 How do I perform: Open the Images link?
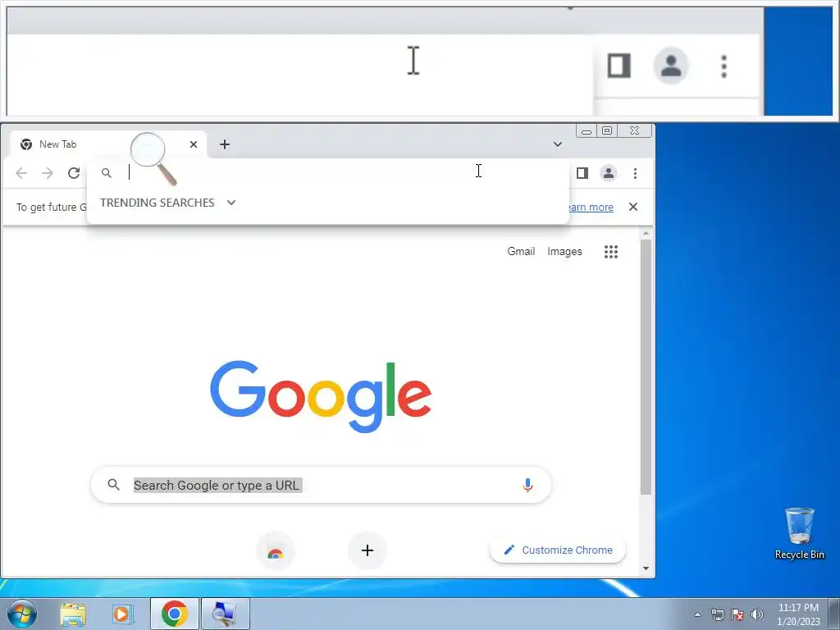(x=564, y=251)
